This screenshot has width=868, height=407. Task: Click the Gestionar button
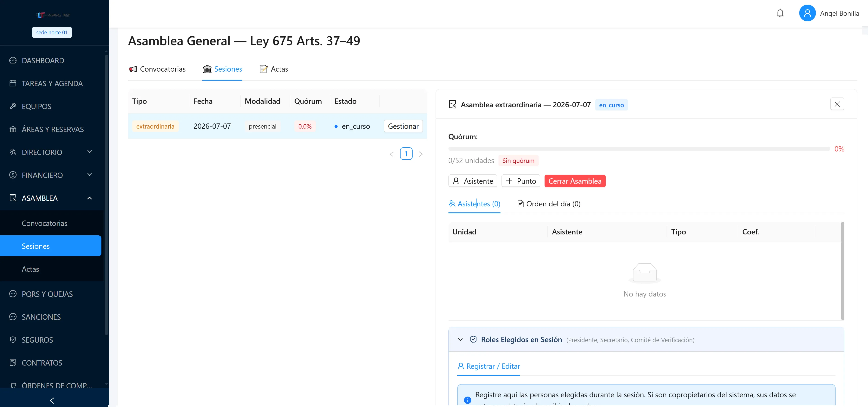403,126
